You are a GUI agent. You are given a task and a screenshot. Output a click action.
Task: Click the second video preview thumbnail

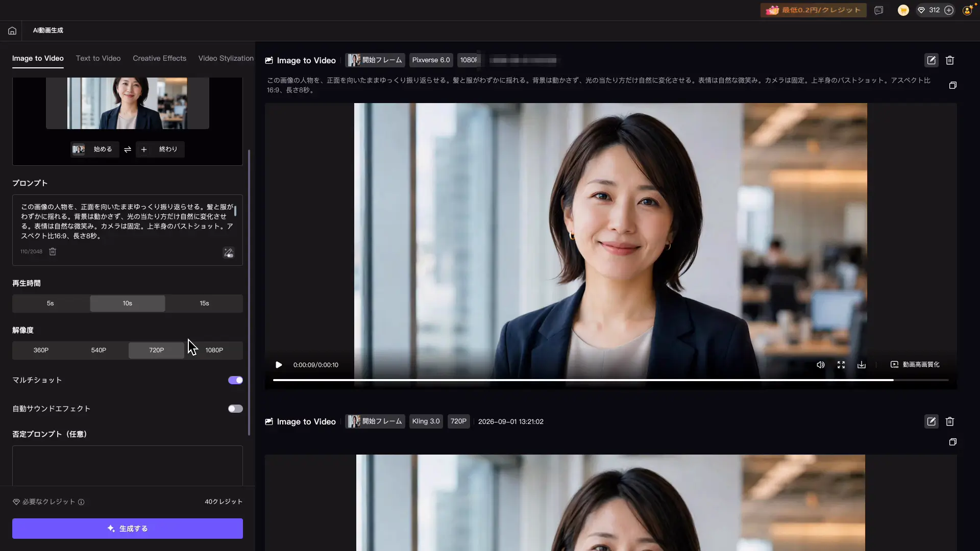tap(610, 503)
